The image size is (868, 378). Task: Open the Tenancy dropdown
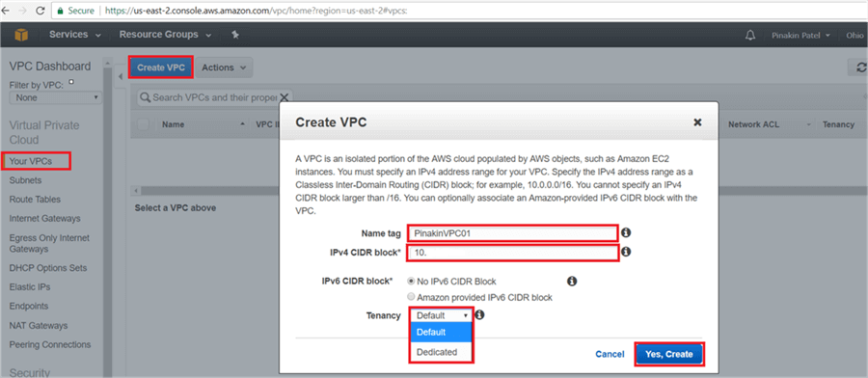click(x=441, y=315)
